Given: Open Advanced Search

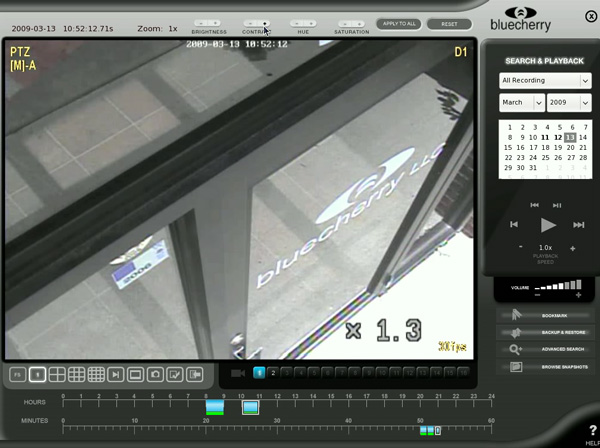Looking at the screenshot, I should 543,349.
